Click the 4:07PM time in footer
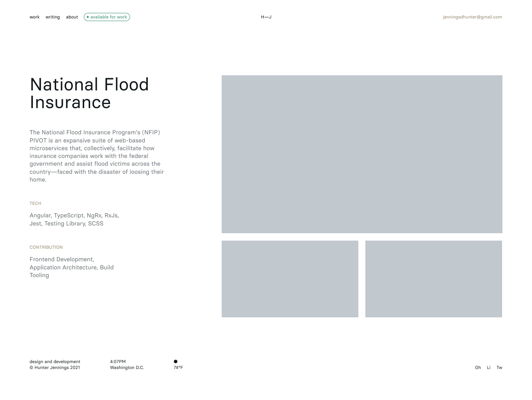This screenshot has width=532, height=400. (117, 362)
